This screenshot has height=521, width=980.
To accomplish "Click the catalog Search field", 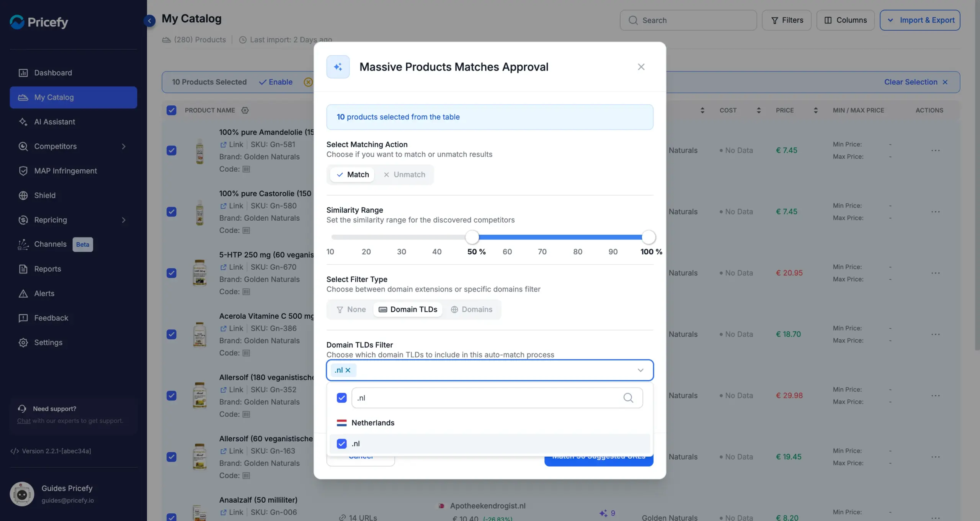I will (688, 20).
